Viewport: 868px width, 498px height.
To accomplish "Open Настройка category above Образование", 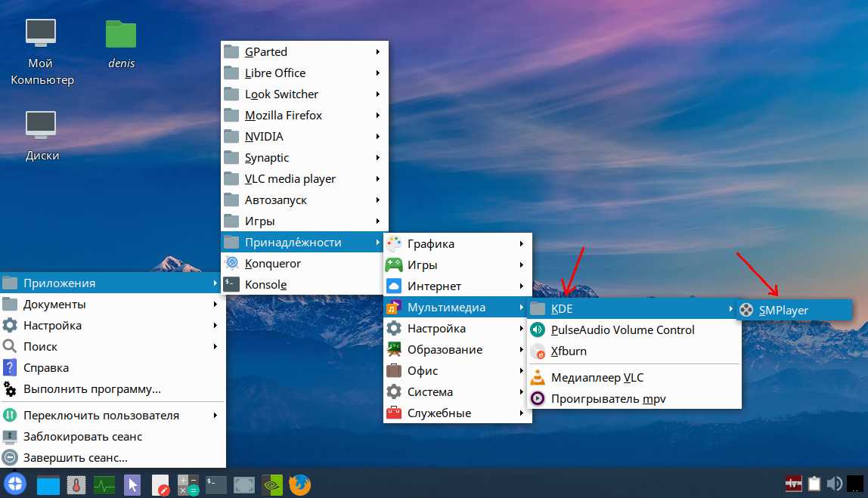I will click(456, 328).
